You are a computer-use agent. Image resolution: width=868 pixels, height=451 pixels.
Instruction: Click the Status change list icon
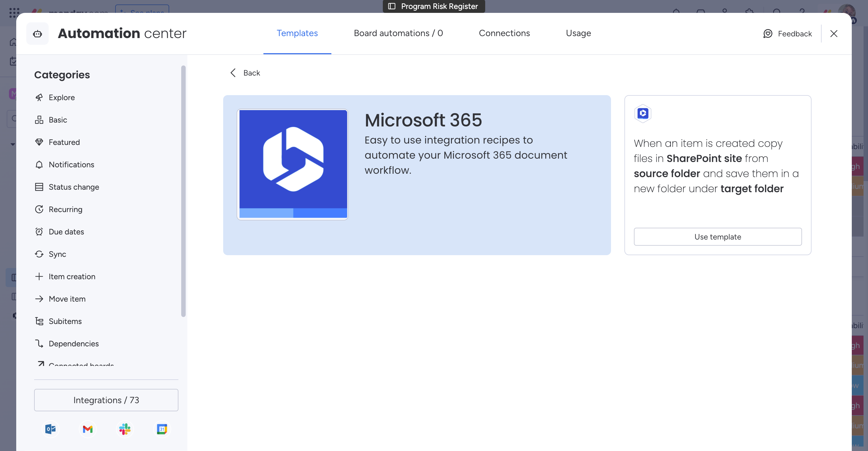(x=39, y=187)
